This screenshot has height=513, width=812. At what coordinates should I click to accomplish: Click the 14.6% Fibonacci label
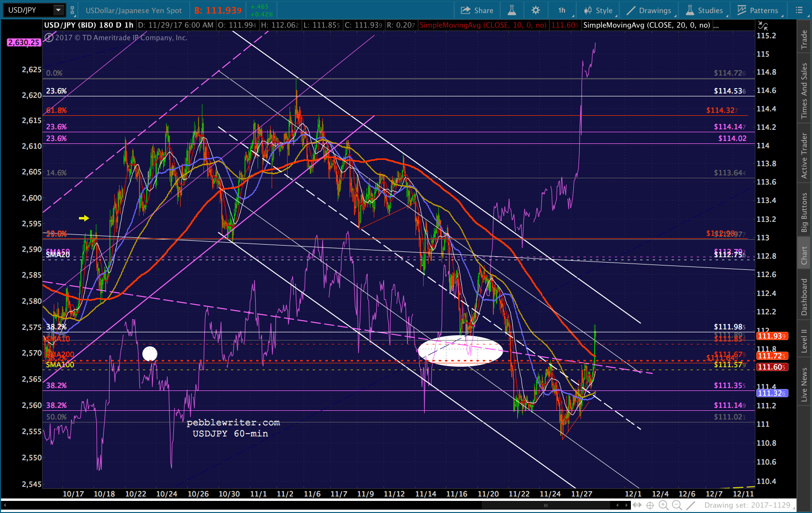(56, 173)
